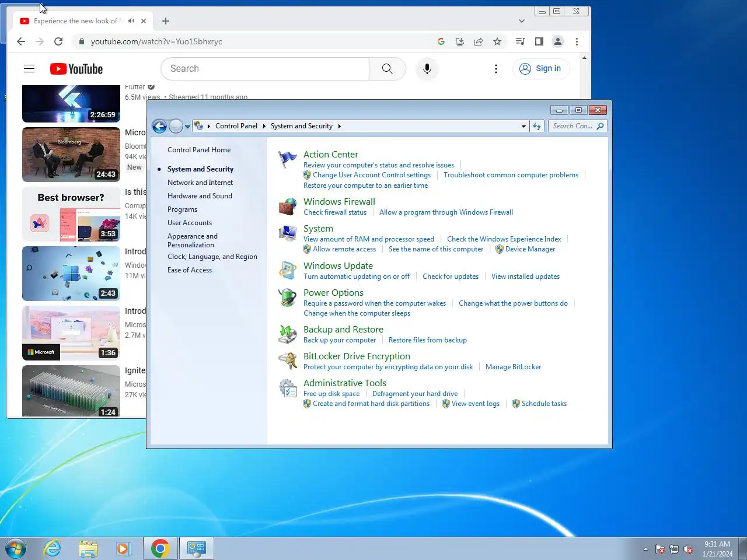The width and height of the screenshot is (747, 560).
Task: Click YouTube logo to go home
Action: (76, 69)
